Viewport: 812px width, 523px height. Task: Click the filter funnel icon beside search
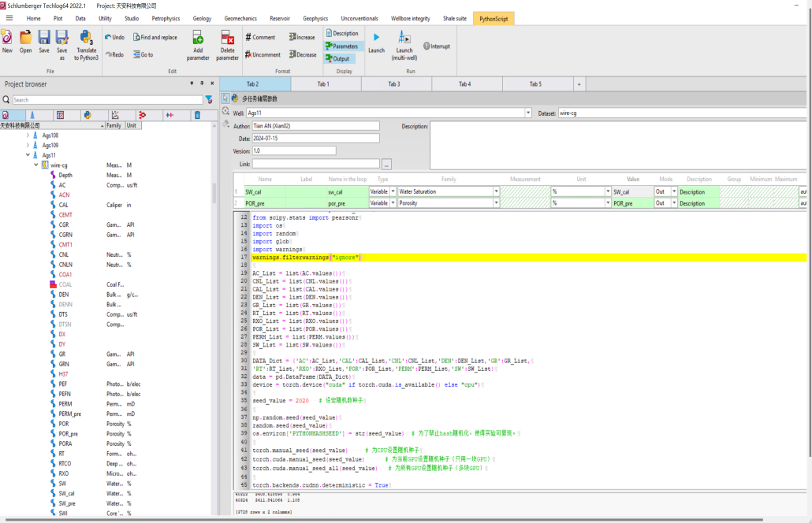209,100
